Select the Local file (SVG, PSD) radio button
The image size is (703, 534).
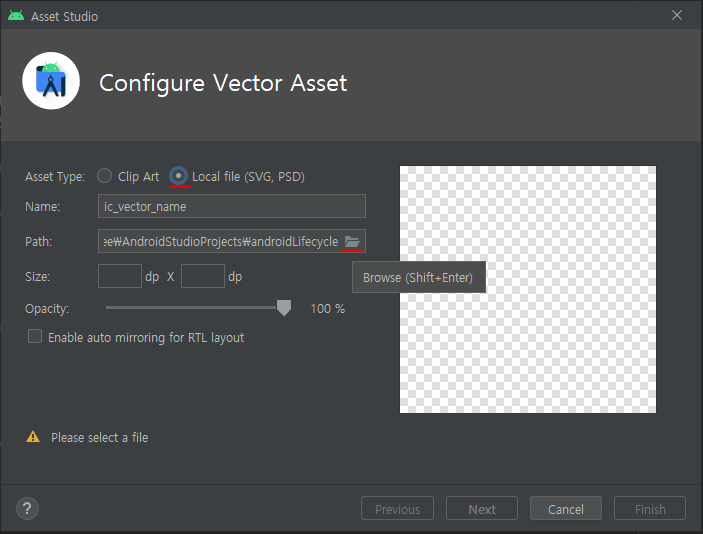(179, 176)
